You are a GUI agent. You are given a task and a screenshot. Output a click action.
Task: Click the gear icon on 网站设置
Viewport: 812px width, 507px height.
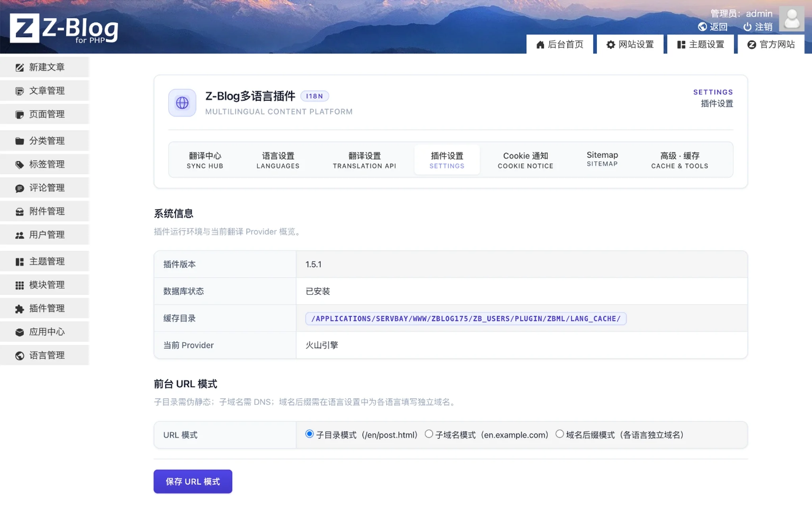(x=611, y=44)
